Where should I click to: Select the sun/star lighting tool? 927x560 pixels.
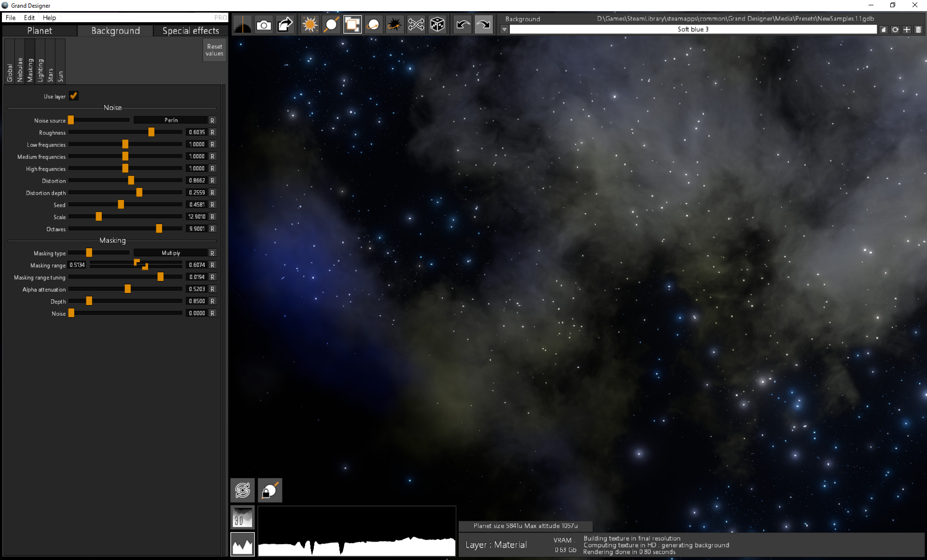point(309,24)
